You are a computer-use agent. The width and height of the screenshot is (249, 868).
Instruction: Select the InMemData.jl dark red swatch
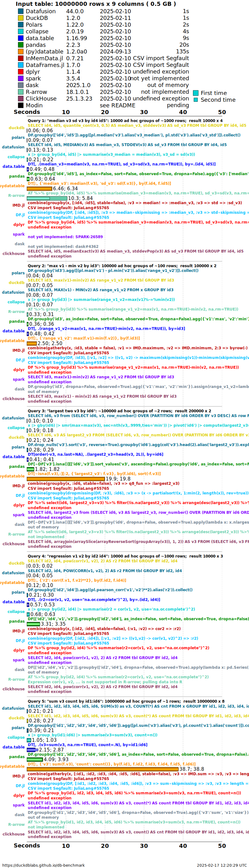pyautogui.click(x=21, y=58)
